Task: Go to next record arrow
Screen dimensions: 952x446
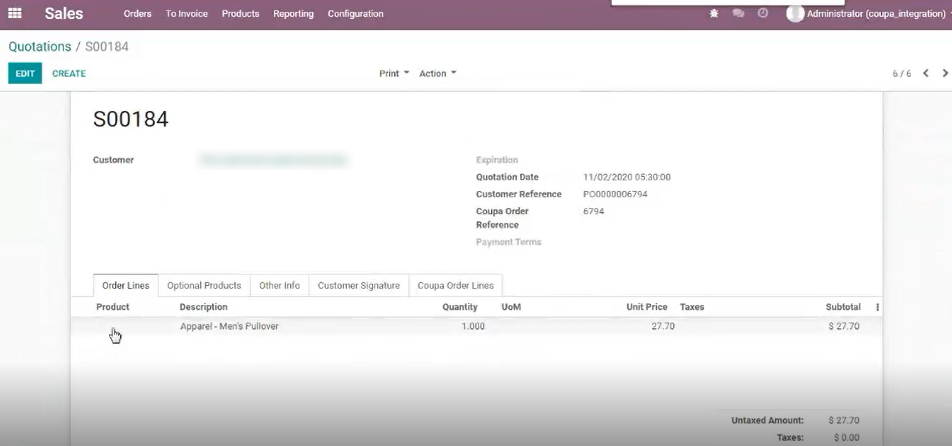Action: pyautogui.click(x=945, y=73)
